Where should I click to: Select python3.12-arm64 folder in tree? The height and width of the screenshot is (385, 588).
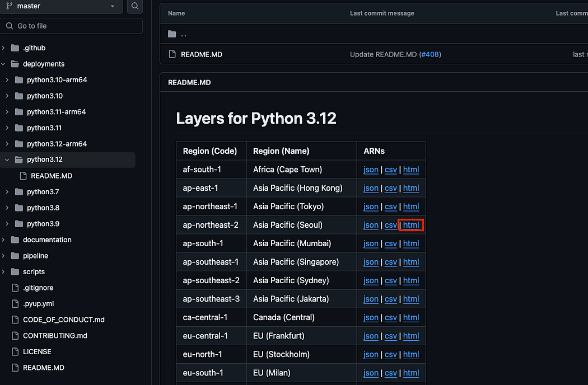57,144
